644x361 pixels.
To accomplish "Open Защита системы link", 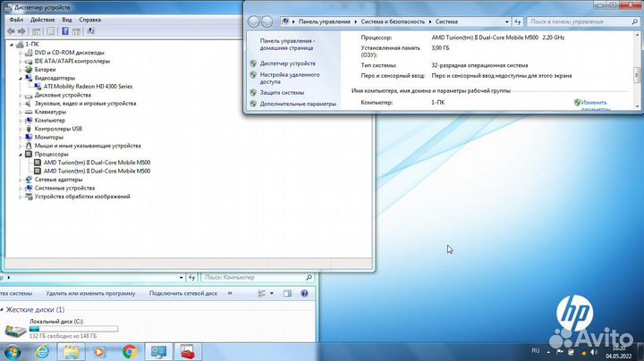I will pyautogui.click(x=282, y=93).
